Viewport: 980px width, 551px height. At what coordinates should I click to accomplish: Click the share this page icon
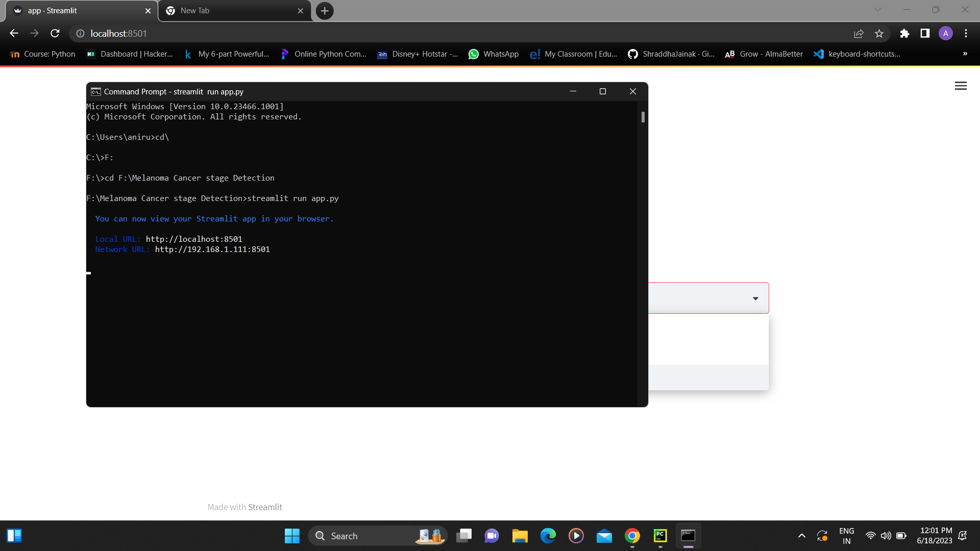tap(859, 33)
